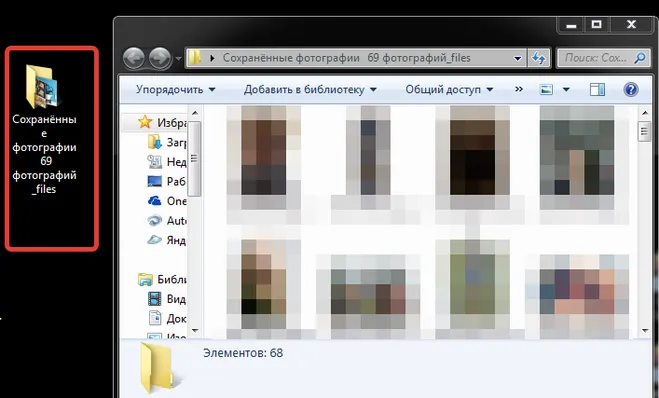Screen dimensions: 659x398
Task: Select third thumbnail in top row
Action: tap(473, 158)
